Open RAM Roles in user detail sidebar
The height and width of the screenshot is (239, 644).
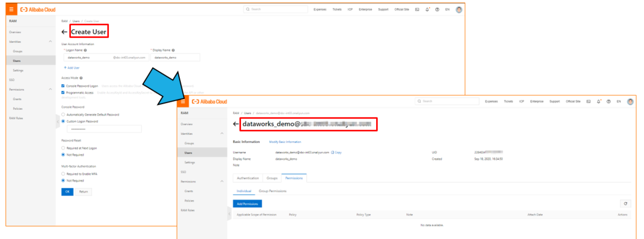pyautogui.click(x=187, y=210)
